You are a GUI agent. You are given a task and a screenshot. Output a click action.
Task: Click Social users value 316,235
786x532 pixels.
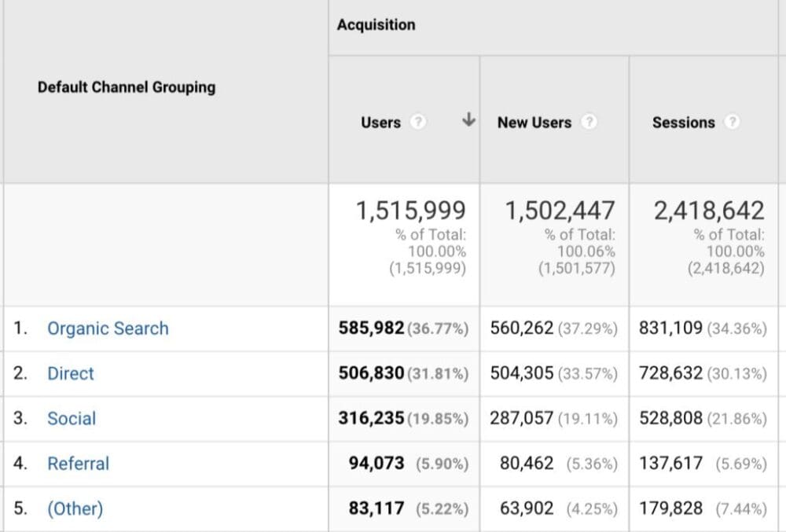[372, 418]
